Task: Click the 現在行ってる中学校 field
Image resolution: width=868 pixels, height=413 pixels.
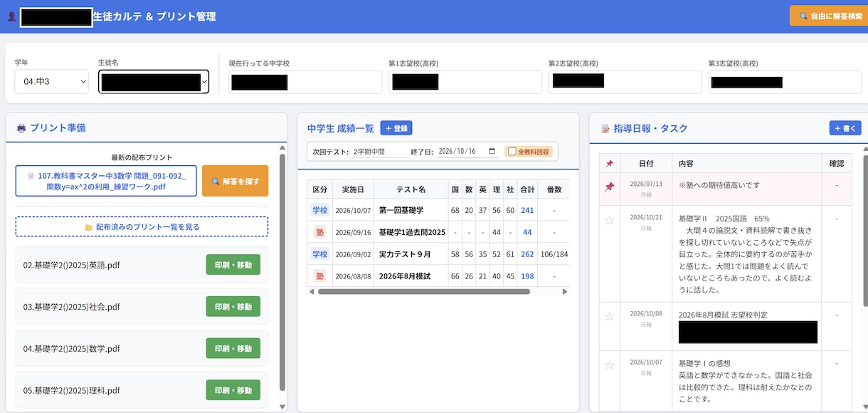Action: coord(305,82)
